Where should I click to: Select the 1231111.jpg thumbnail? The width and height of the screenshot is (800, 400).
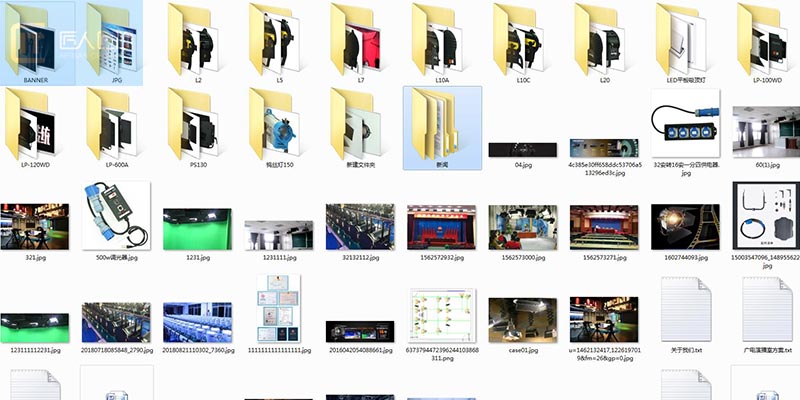(279, 235)
